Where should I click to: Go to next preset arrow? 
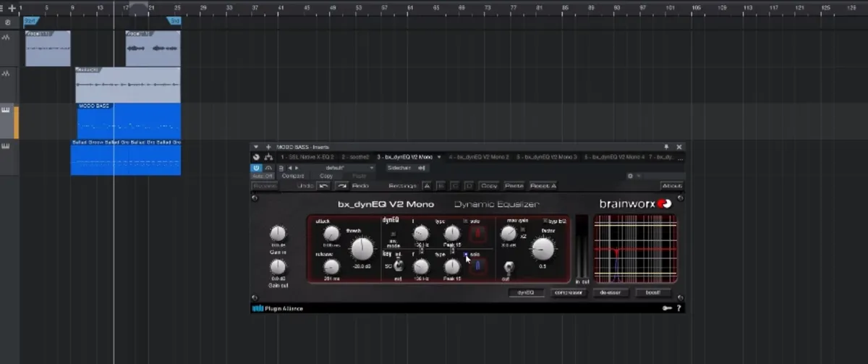pos(296,168)
